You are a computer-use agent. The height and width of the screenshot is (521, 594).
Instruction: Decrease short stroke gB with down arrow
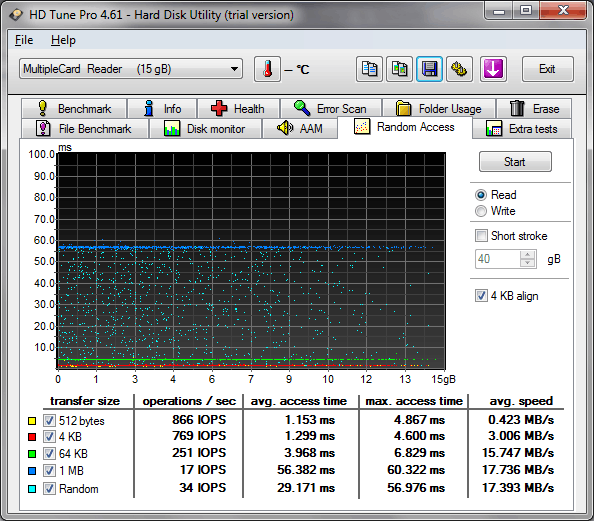click(528, 263)
